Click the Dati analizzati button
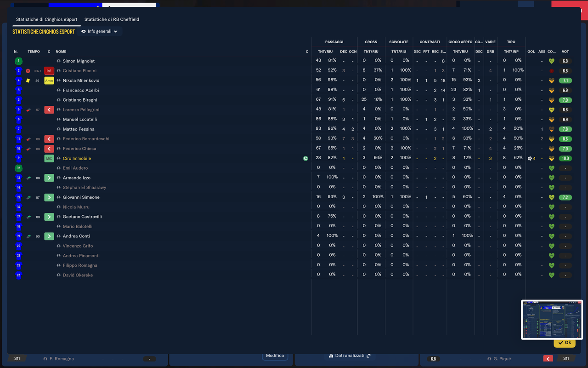The image size is (588, 368). pyautogui.click(x=350, y=356)
